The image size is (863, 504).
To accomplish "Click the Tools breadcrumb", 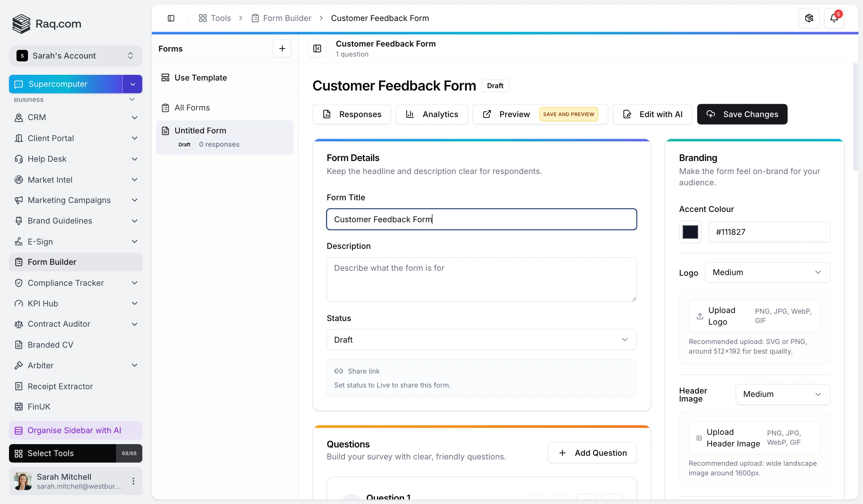I will 215,18.
